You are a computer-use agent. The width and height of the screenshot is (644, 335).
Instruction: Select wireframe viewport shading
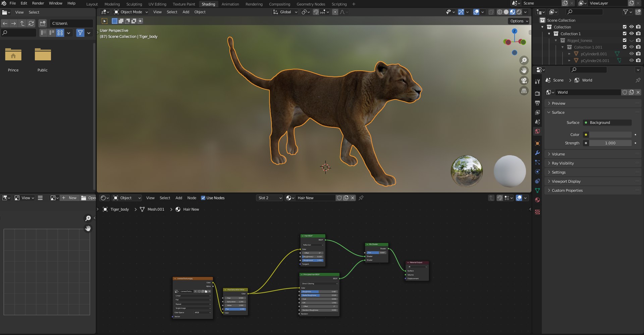click(499, 12)
